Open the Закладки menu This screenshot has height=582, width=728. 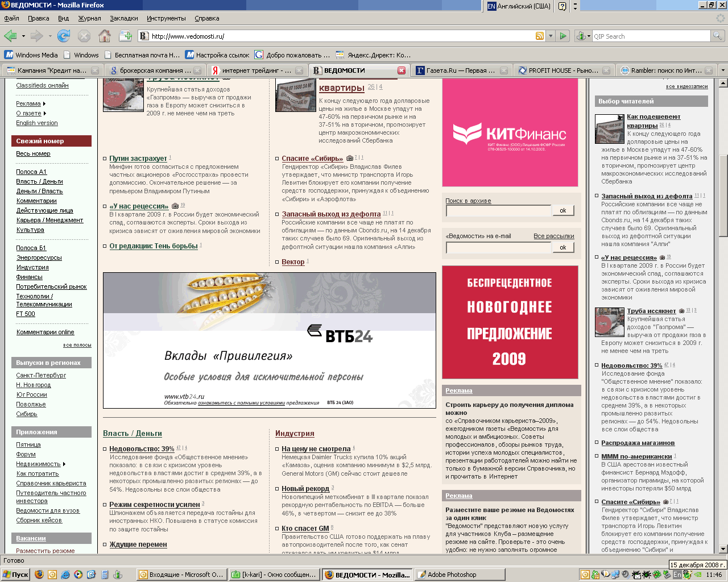point(123,18)
